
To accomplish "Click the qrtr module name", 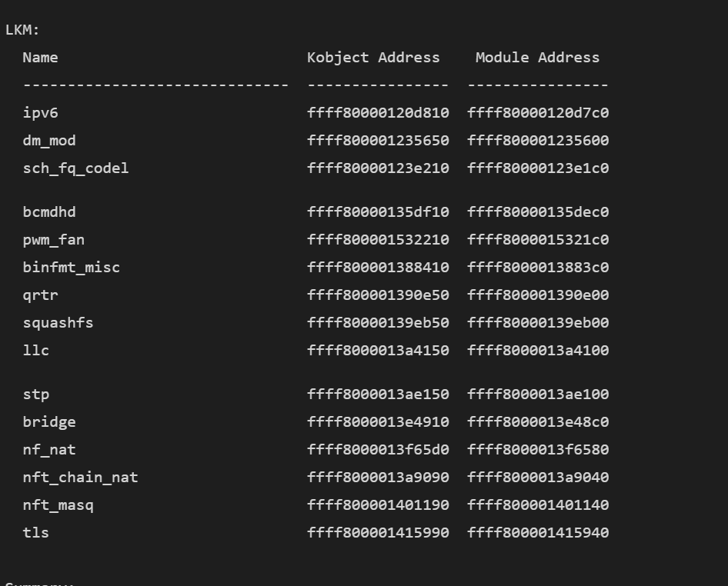I will pyautogui.click(x=40, y=295).
